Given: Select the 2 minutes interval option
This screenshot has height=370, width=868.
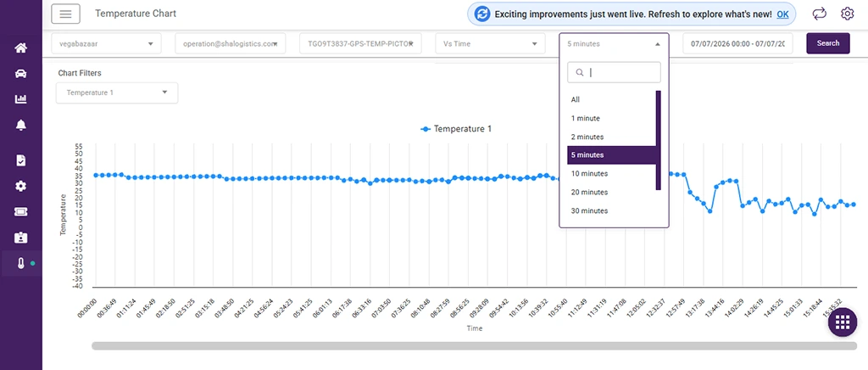Looking at the screenshot, I should tap(611, 137).
